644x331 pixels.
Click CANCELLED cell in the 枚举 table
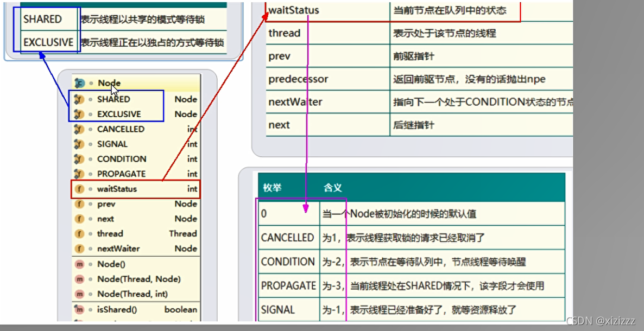tap(289, 237)
